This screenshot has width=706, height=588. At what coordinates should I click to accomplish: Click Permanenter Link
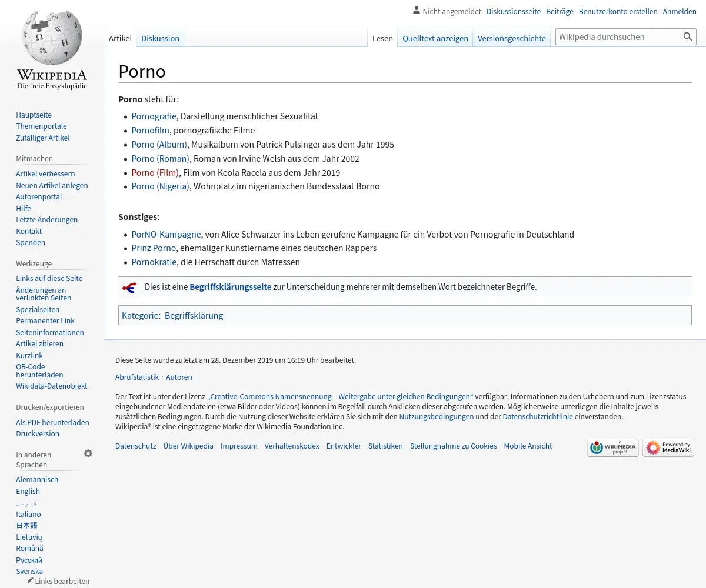[45, 320]
